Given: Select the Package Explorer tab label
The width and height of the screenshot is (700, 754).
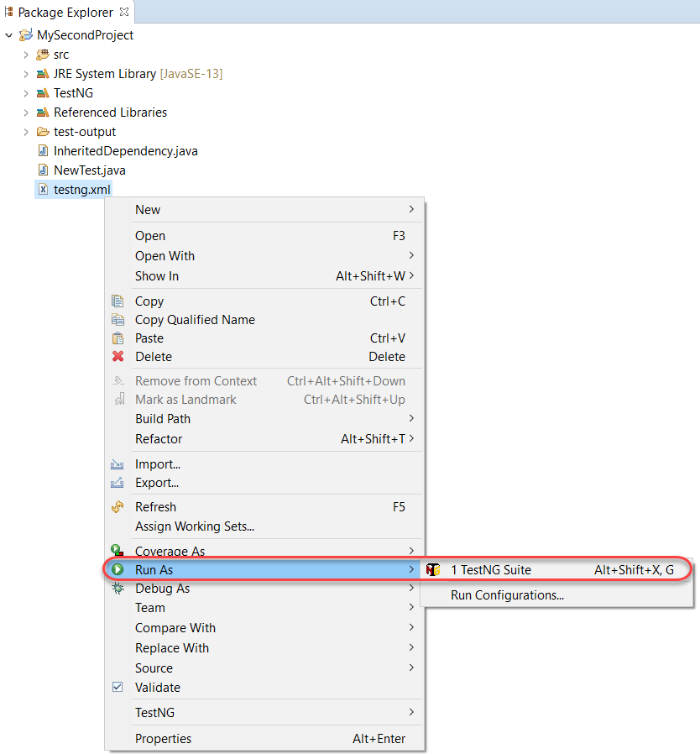Looking at the screenshot, I should pyautogui.click(x=65, y=13).
